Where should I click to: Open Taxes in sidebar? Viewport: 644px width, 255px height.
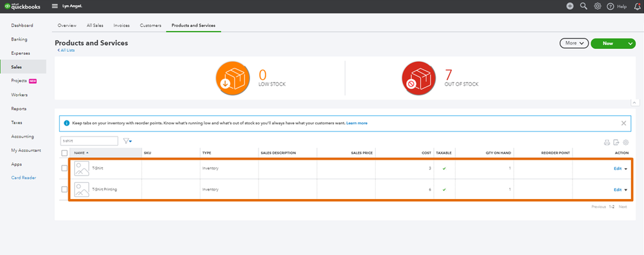pyautogui.click(x=16, y=122)
